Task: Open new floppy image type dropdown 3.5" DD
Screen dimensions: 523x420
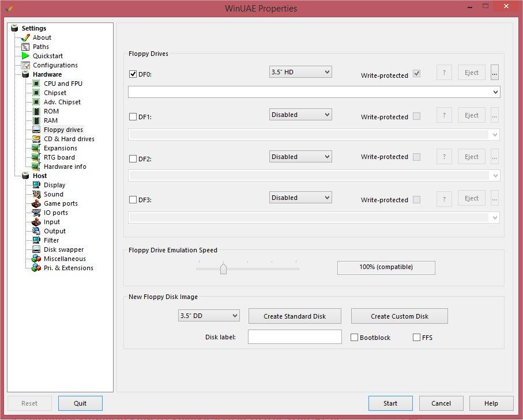Action: pyautogui.click(x=209, y=316)
